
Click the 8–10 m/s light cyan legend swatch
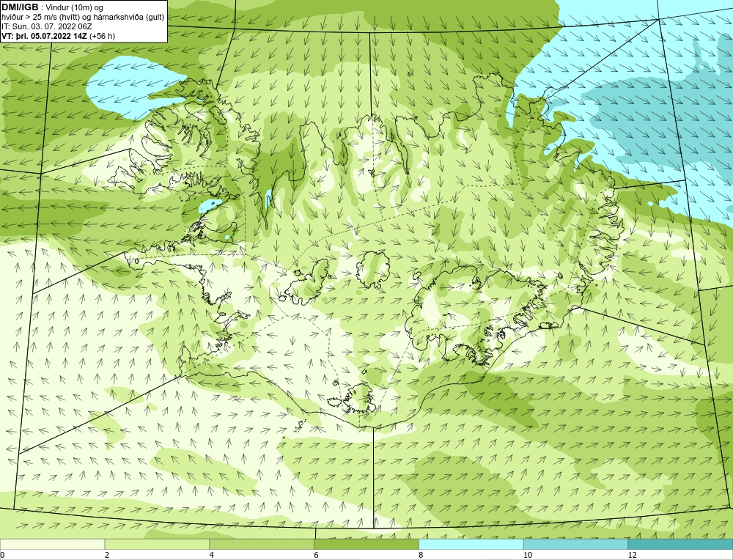(471, 544)
